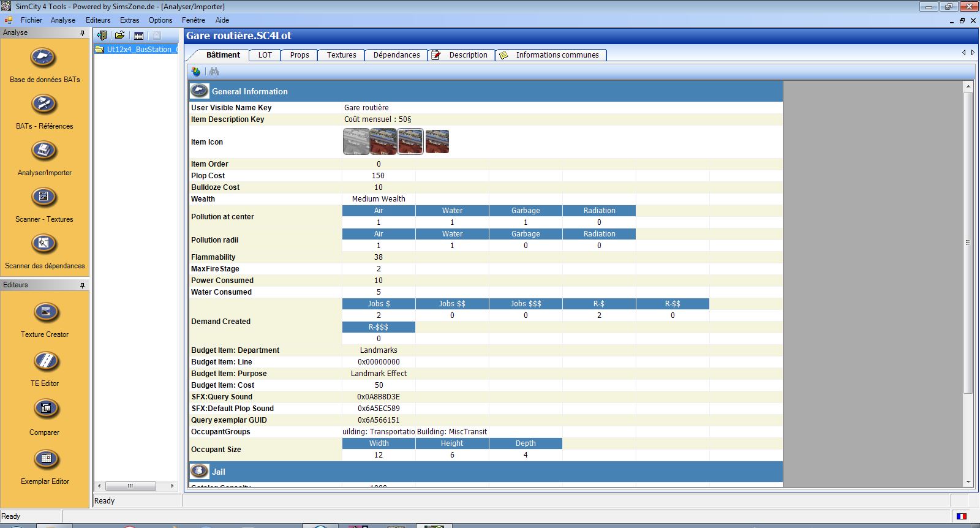Switch to the Informations communes tab
The width and height of the screenshot is (980, 528).
(x=551, y=55)
